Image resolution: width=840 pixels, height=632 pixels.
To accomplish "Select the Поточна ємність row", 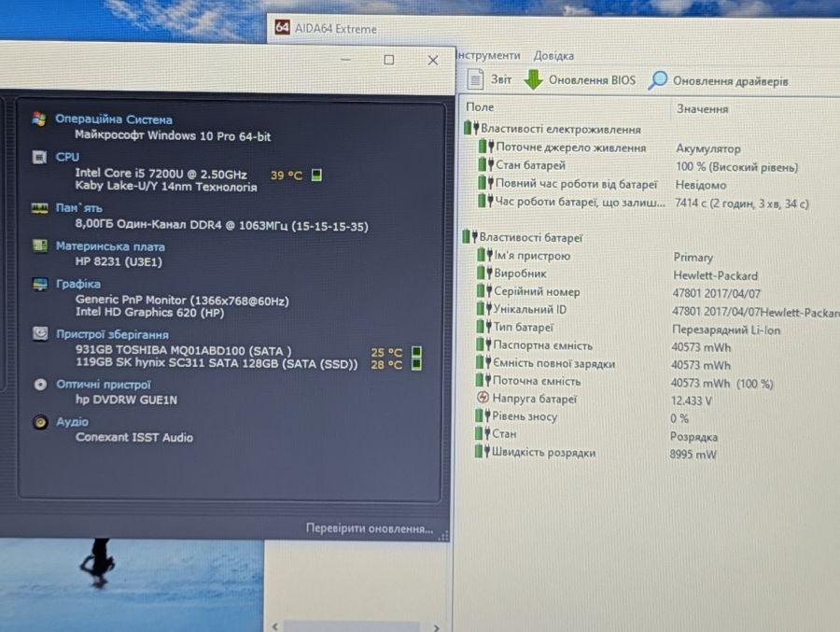I will click(624, 382).
